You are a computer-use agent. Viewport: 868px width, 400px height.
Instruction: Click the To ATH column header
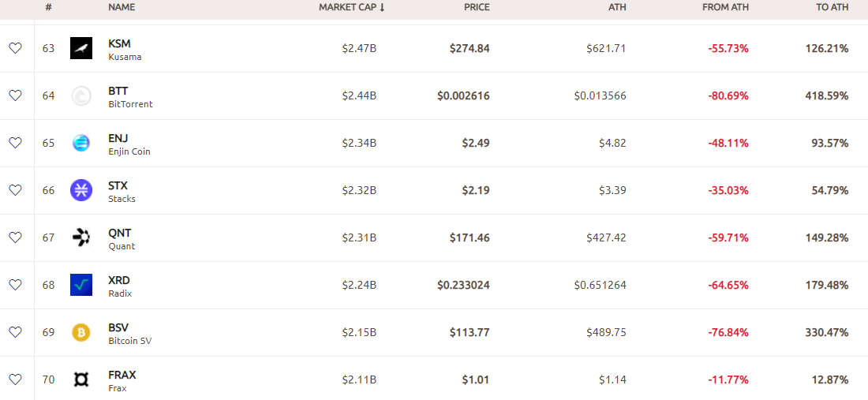click(x=832, y=7)
